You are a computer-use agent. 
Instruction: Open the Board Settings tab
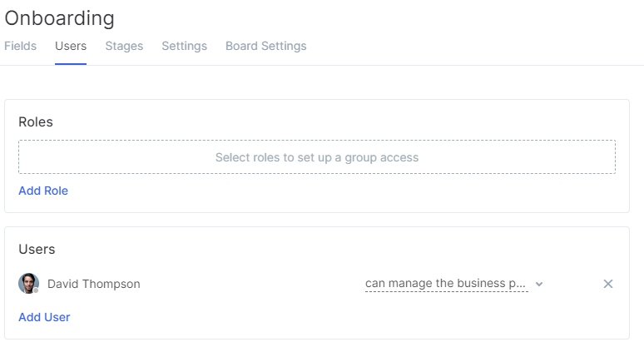tap(265, 46)
